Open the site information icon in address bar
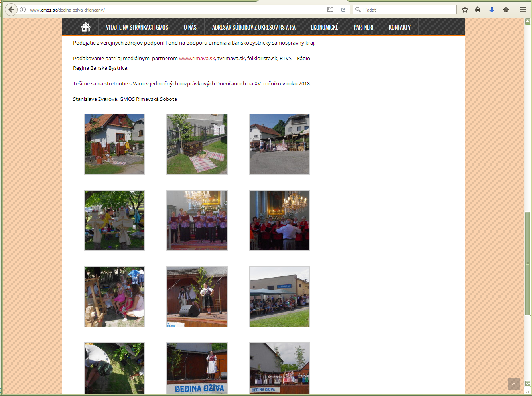The image size is (532, 396). pyautogui.click(x=23, y=10)
